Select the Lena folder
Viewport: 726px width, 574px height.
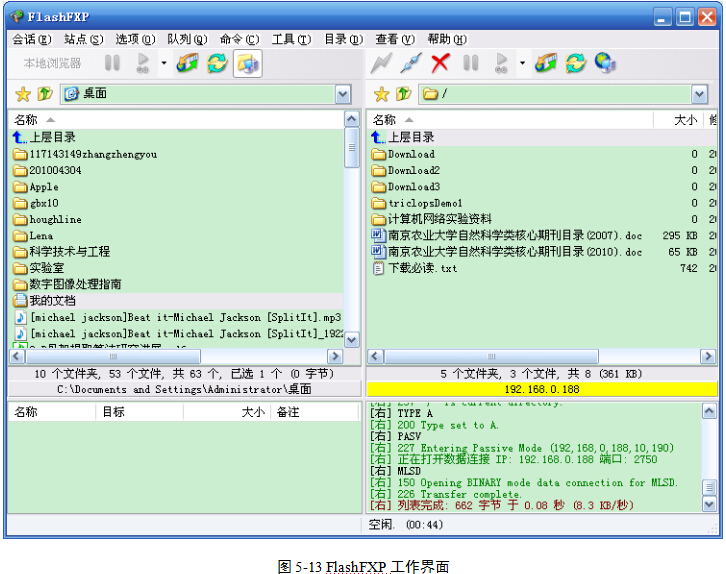point(176,236)
